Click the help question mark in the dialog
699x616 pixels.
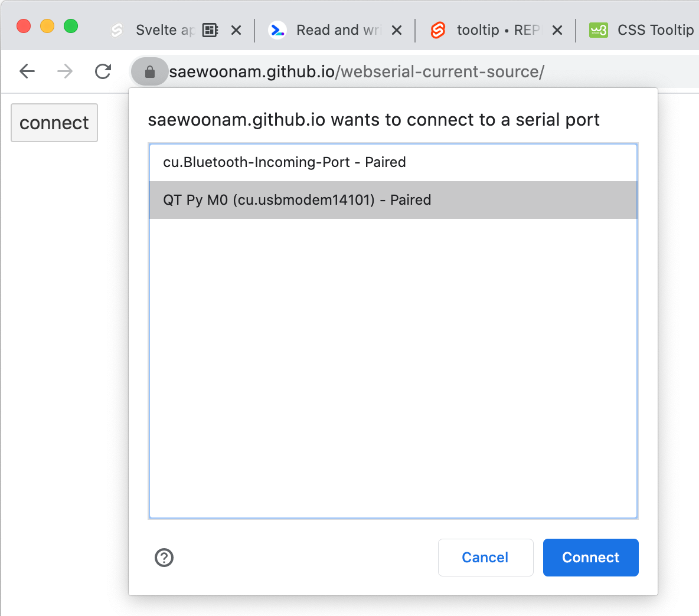(x=164, y=558)
